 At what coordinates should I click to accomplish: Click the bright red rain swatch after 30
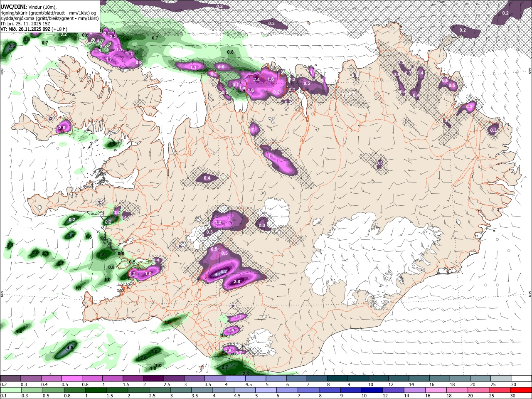click(x=521, y=390)
